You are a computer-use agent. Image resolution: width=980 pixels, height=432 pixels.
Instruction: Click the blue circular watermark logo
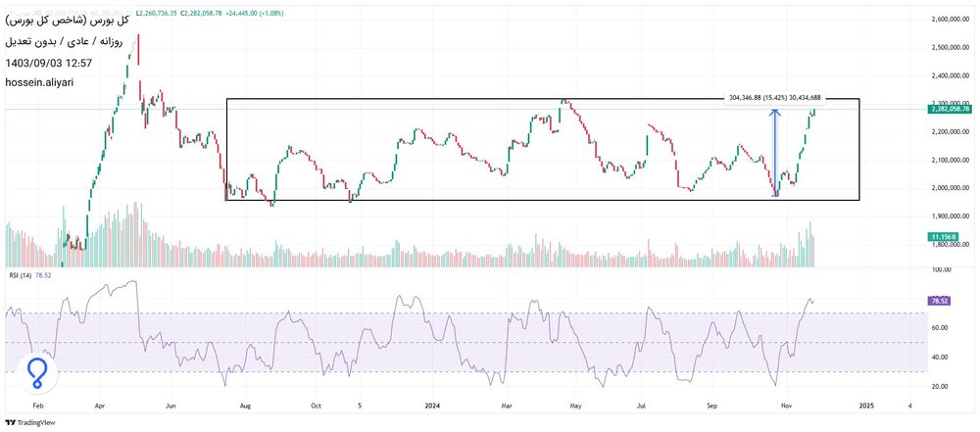[36, 372]
